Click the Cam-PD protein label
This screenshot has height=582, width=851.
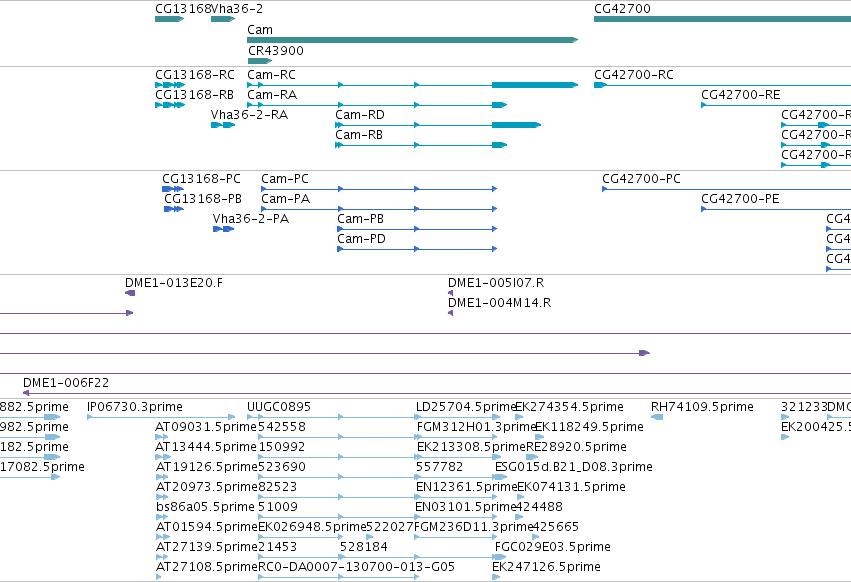(361, 239)
